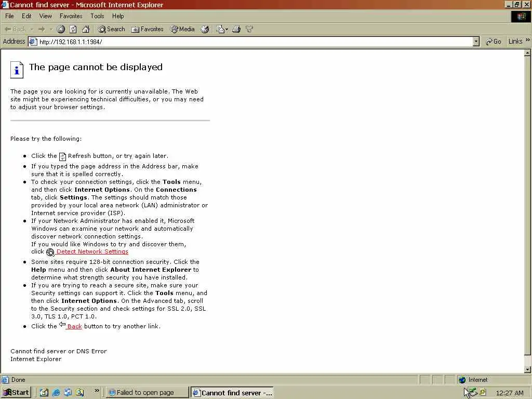Click the grayed Forward arrow button
Screen dimensions: 532x399
coord(42,29)
